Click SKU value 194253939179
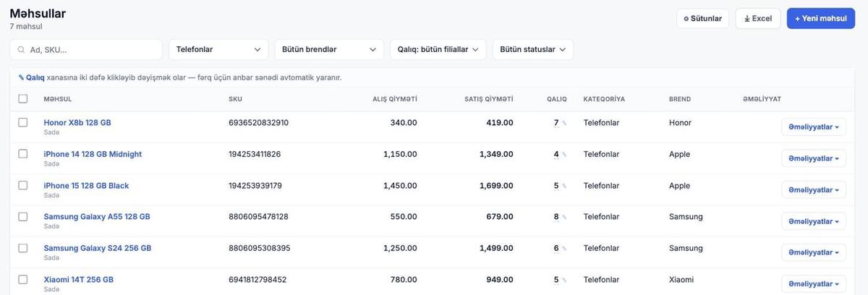The width and height of the screenshot is (868, 295). [x=255, y=186]
